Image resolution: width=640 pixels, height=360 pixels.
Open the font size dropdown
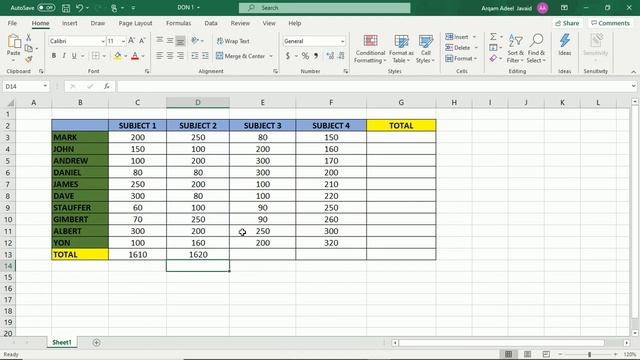click(123, 41)
